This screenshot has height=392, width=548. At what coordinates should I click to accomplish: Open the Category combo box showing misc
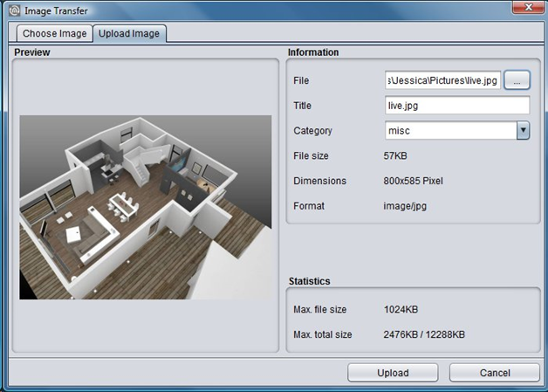[457, 131]
